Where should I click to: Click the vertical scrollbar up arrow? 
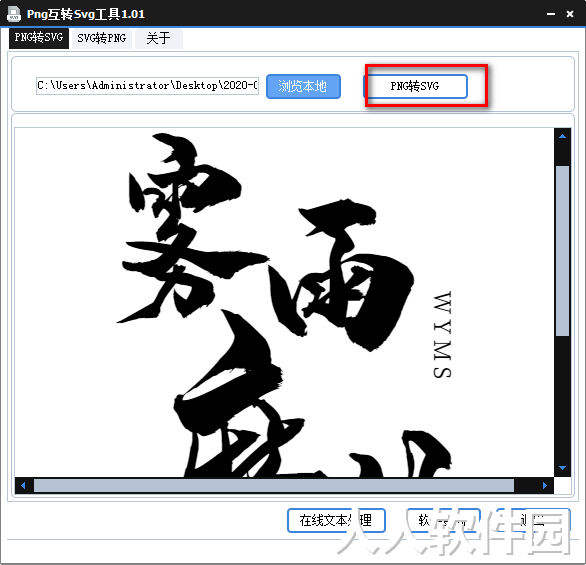pos(562,136)
